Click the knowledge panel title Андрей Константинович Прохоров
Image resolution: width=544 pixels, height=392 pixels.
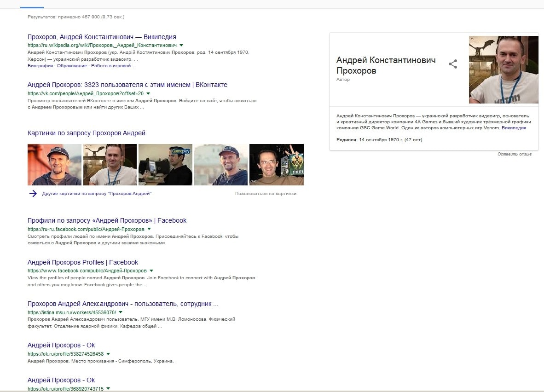point(386,65)
